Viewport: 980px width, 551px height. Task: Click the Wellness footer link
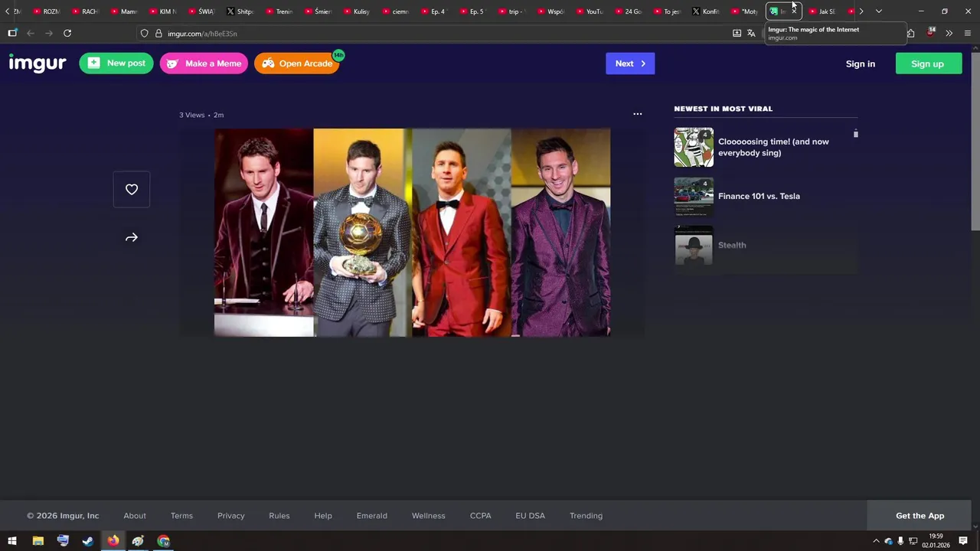(x=429, y=516)
